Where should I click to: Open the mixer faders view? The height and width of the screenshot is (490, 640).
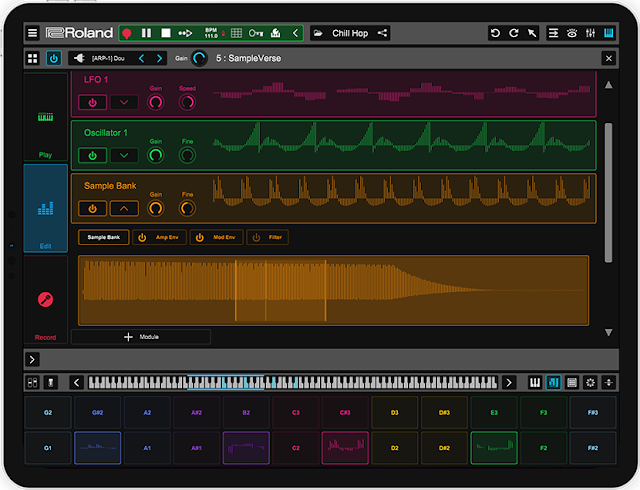click(x=590, y=33)
